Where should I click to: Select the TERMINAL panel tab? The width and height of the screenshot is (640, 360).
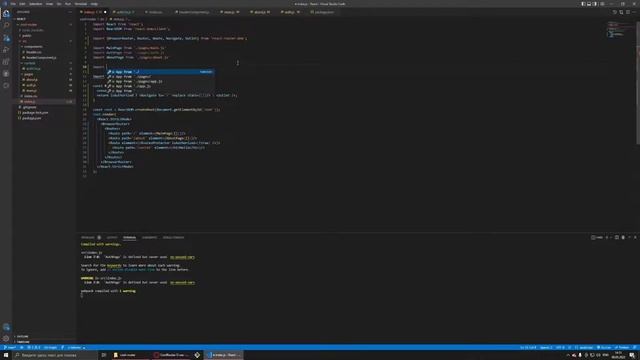pyautogui.click(x=129, y=237)
